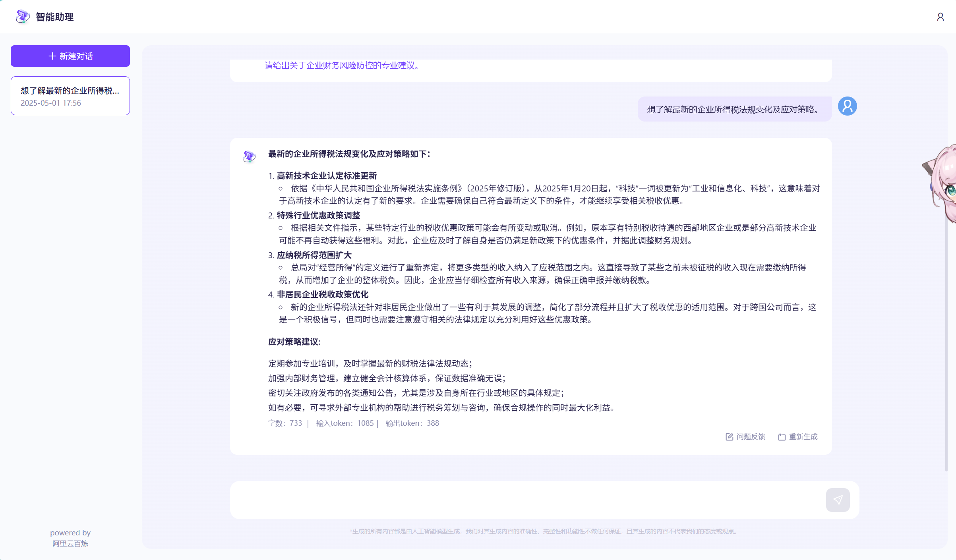Open the 想了解最新的企业所得税 conversation in the history
956x560 pixels.
[x=70, y=91]
